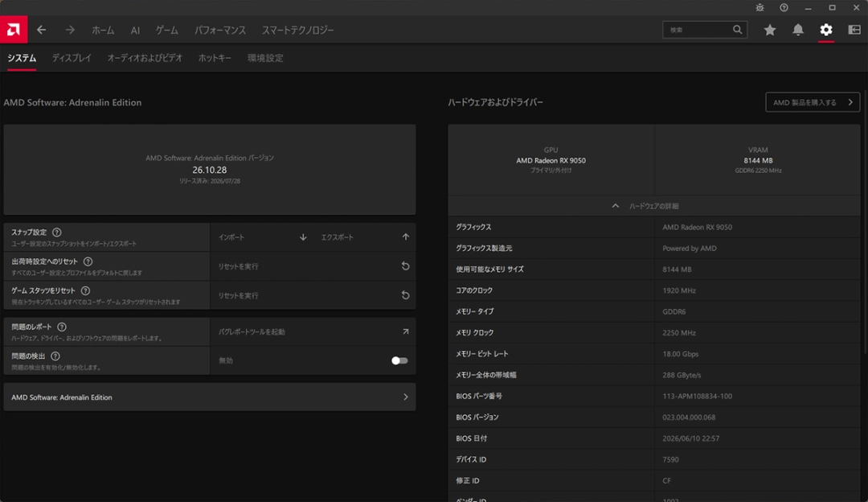Select version number 26.10.28
Screen dimensions: 868x502
209,170
